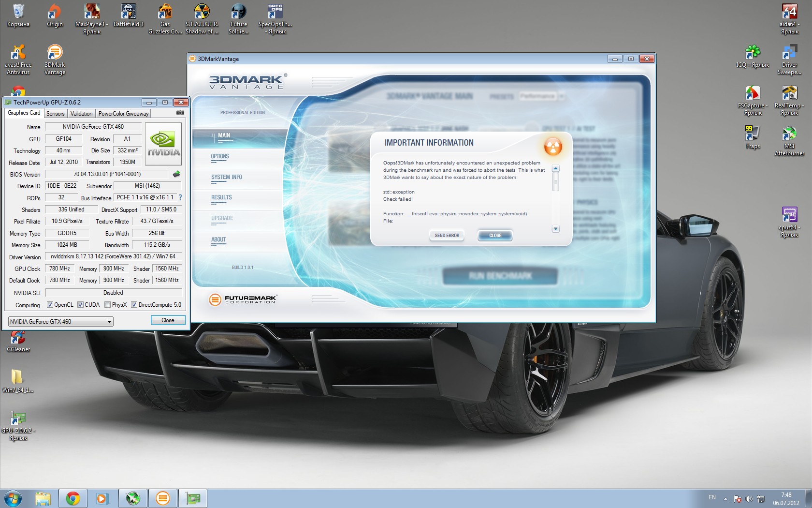
Task: Click the Bus Interface question mark
Action: point(180,197)
